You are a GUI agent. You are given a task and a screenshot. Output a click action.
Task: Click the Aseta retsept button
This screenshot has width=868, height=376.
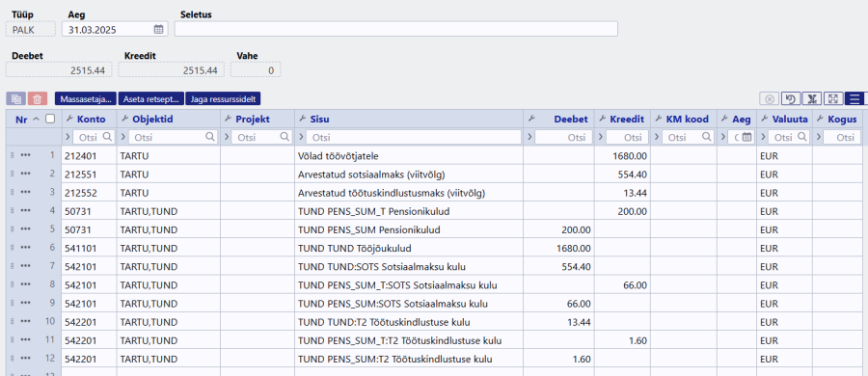151,99
